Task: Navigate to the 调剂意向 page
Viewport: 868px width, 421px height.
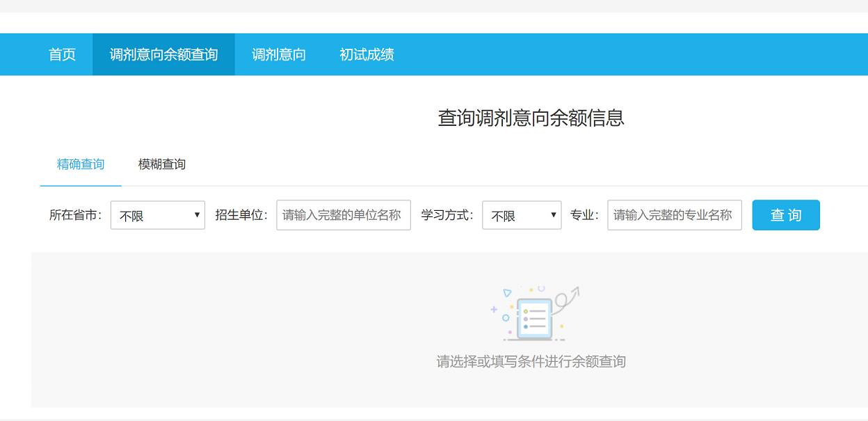Action: [278, 54]
